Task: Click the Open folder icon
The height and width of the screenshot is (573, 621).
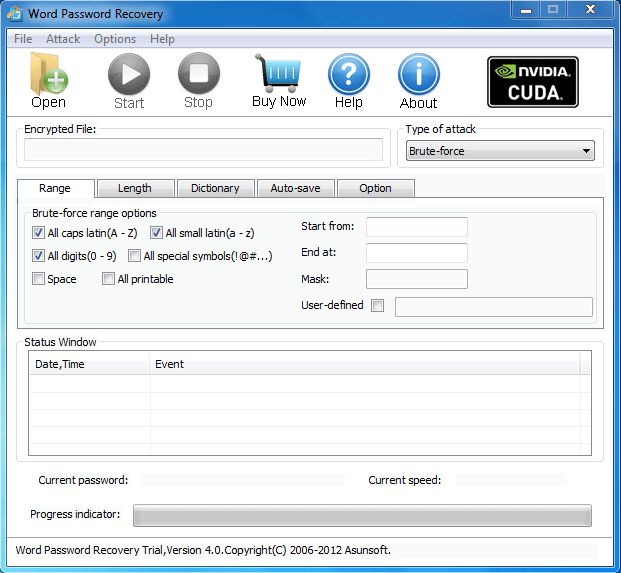Action: point(49,74)
